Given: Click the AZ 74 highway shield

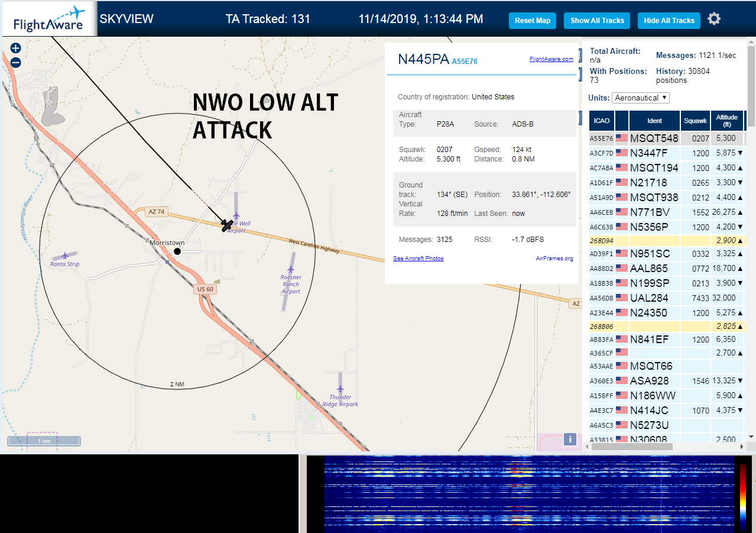Looking at the screenshot, I should tap(157, 212).
